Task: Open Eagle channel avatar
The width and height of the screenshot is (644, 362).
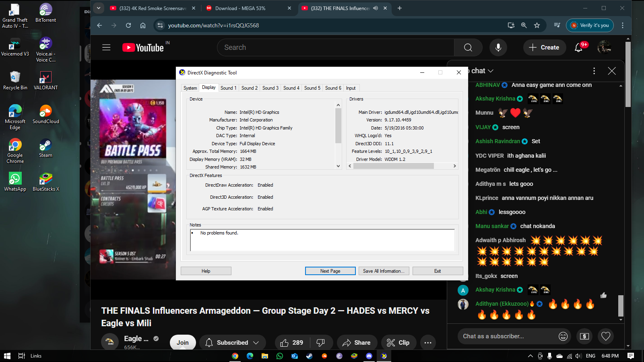Action: click(x=109, y=342)
